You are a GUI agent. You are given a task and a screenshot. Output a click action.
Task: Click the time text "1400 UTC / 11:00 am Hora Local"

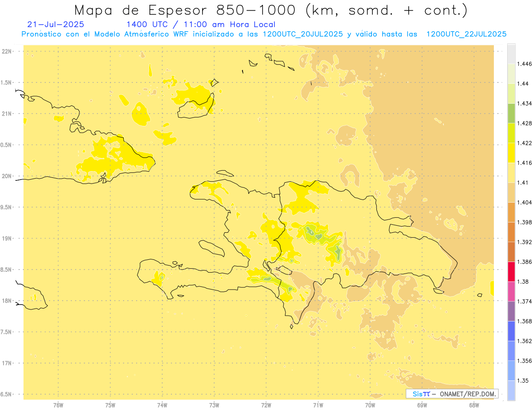point(201,25)
